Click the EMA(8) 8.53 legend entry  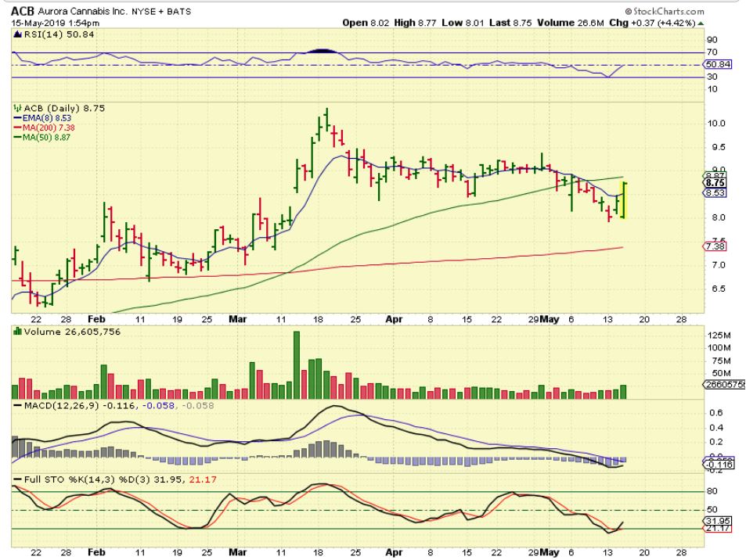tap(42, 118)
